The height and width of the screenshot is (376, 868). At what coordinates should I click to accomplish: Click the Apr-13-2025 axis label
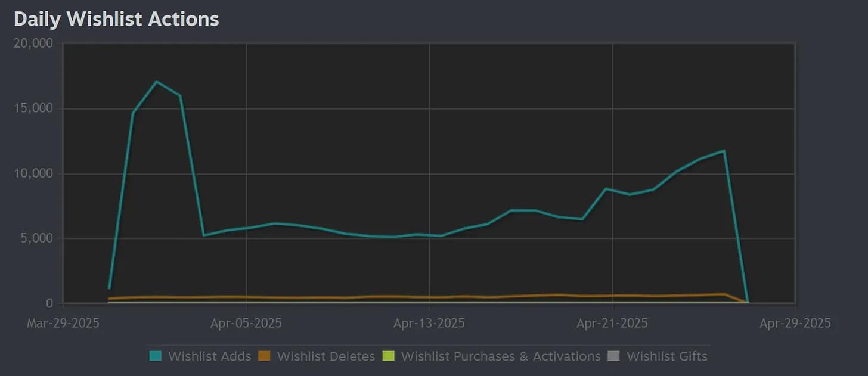tap(430, 323)
